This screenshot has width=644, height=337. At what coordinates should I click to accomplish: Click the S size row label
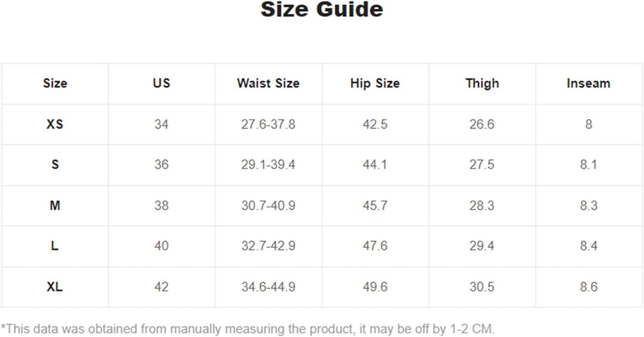(x=55, y=165)
